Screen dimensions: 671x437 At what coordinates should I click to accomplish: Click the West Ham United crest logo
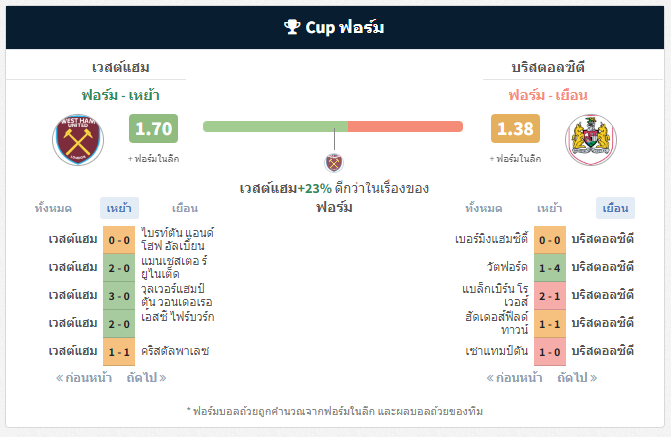(78, 140)
